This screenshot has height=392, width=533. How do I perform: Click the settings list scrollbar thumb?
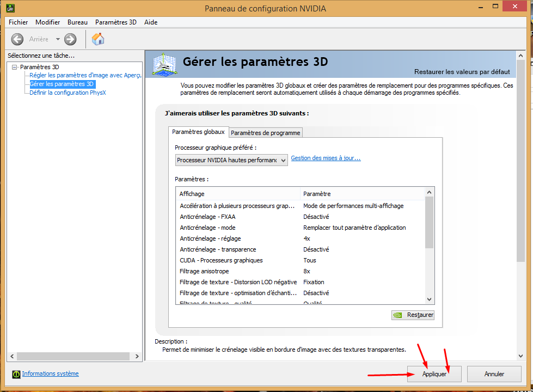coord(430,223)
